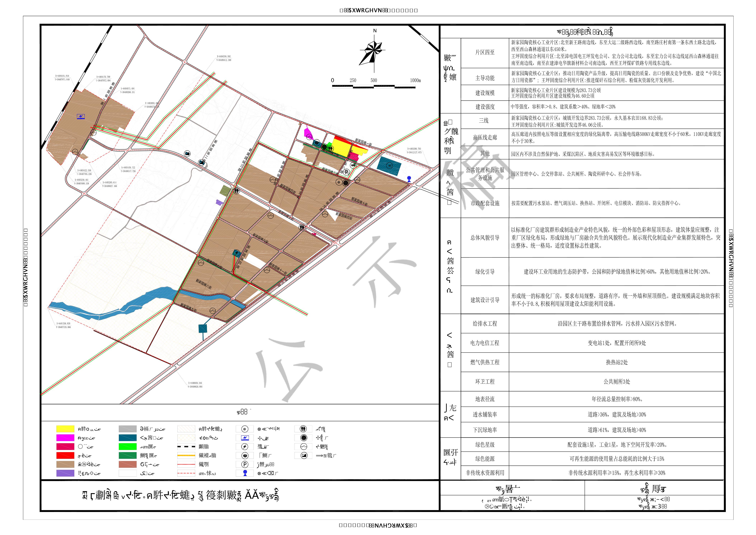Click the 高压线走廊 table cell
This screenshot has height=535, width=756.
[x=485, y=138]
